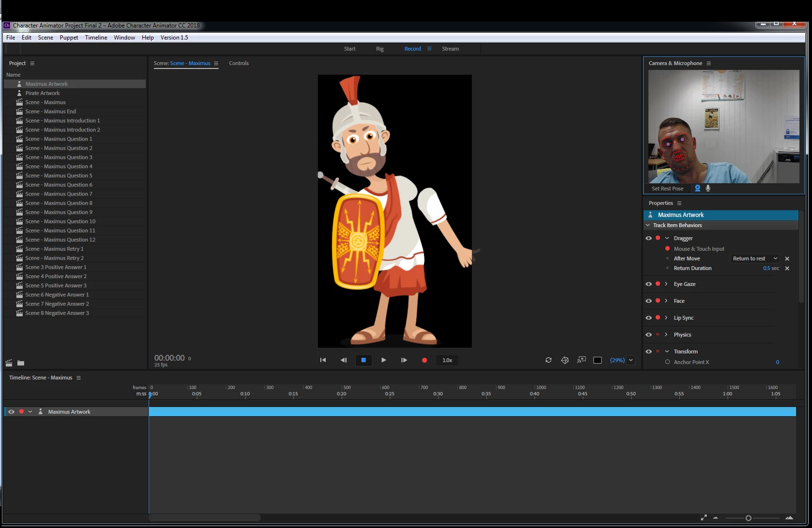The width and height of the screenshot is (812, 528).
Task: Click the refresh scene icon
Action: [x=549, y=360]
